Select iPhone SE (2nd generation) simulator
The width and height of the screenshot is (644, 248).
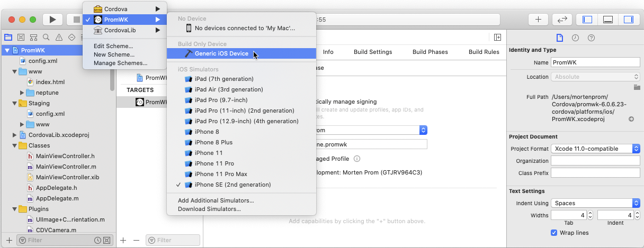(x=241, y=185)
